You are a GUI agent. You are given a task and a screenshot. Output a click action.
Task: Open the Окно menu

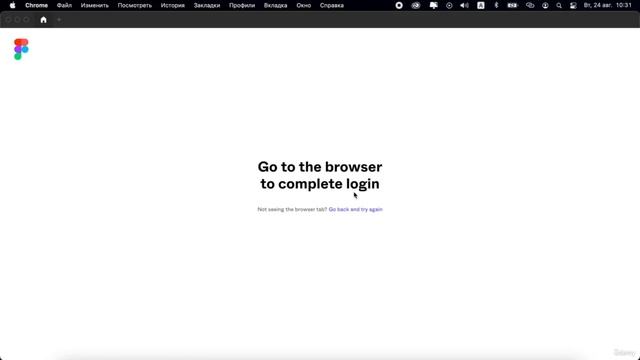(304, 5)
